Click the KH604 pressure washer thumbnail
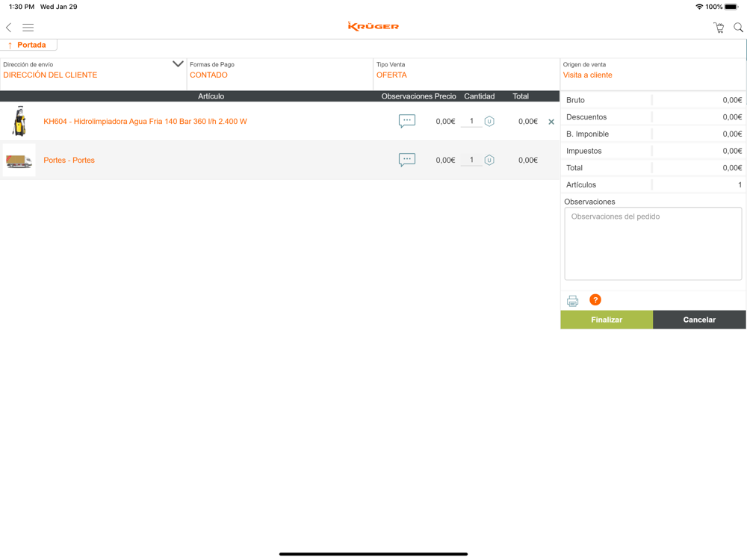 19,121
